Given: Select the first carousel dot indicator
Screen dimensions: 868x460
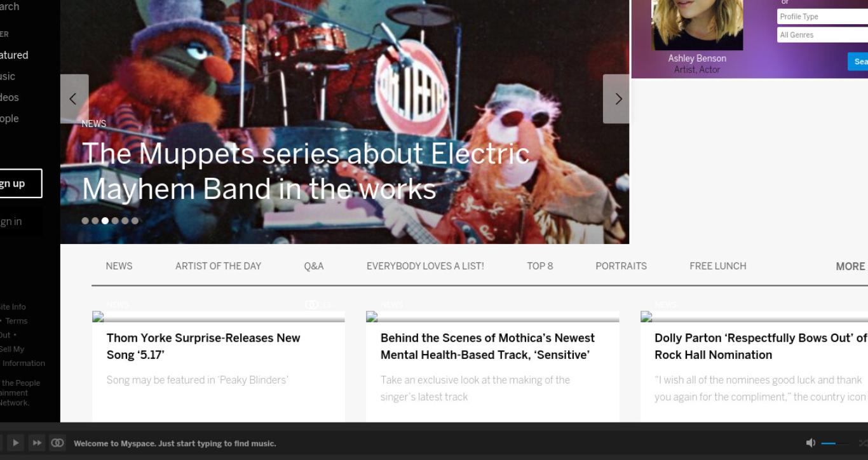Looking at the screenshot, I should click(85, 221).
